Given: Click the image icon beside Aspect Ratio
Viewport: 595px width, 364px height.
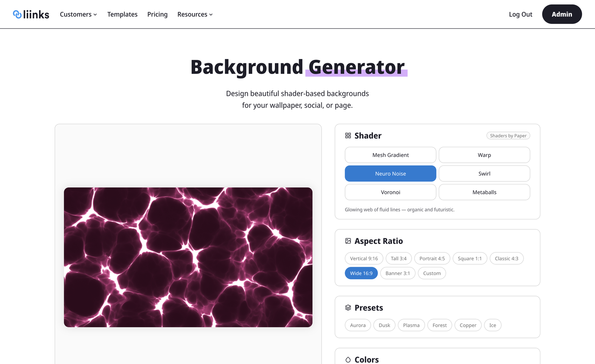Looking at the screenshot, I should (x=348, y=241).
